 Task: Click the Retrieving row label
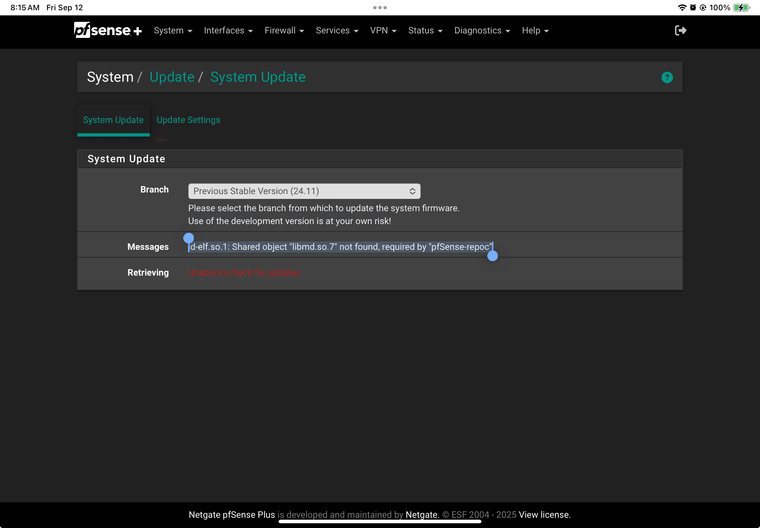[148, 272]
